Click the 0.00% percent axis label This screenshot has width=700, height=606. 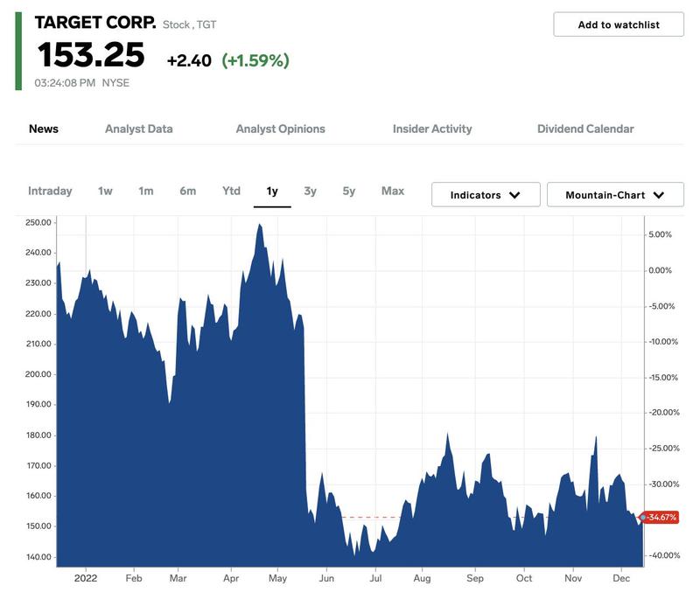[x=661, y=270]
